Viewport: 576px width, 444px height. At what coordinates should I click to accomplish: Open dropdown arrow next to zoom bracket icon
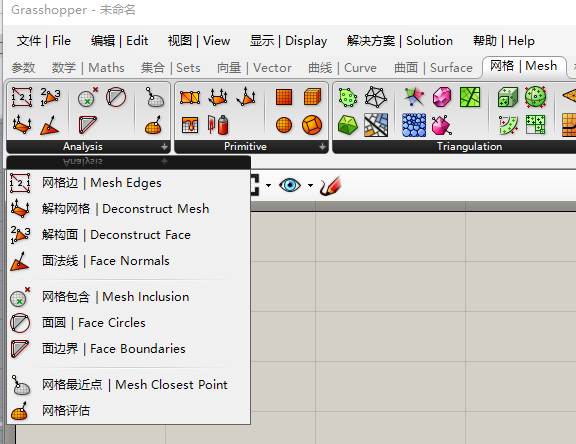pos(269,185)
